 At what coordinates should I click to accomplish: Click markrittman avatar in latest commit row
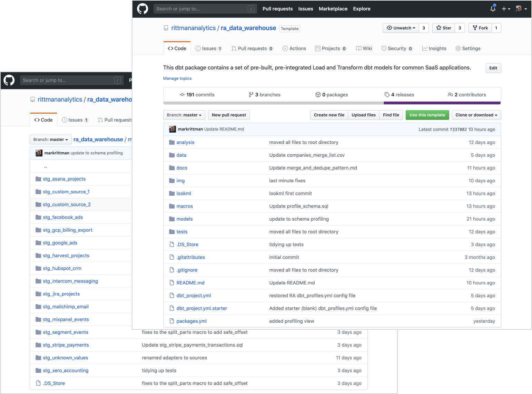(x=173, y=129)
